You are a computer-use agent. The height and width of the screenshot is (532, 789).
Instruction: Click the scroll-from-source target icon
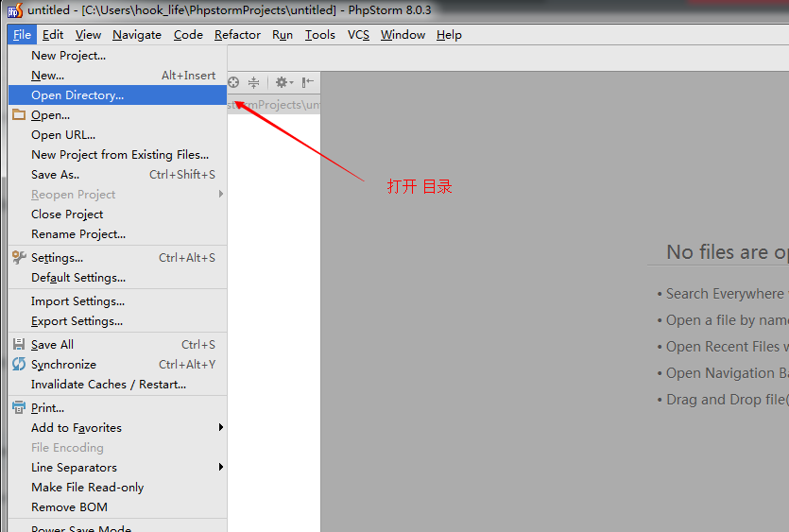coord(233,82)
